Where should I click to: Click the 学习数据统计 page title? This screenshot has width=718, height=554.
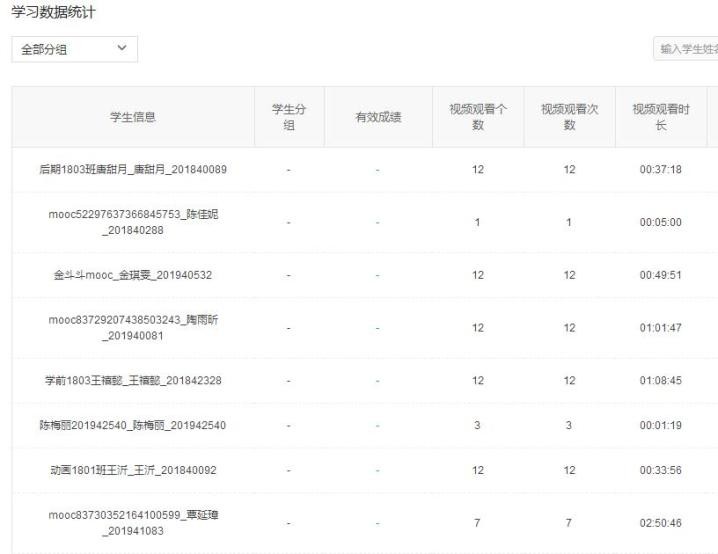click(x=55, y=10)
